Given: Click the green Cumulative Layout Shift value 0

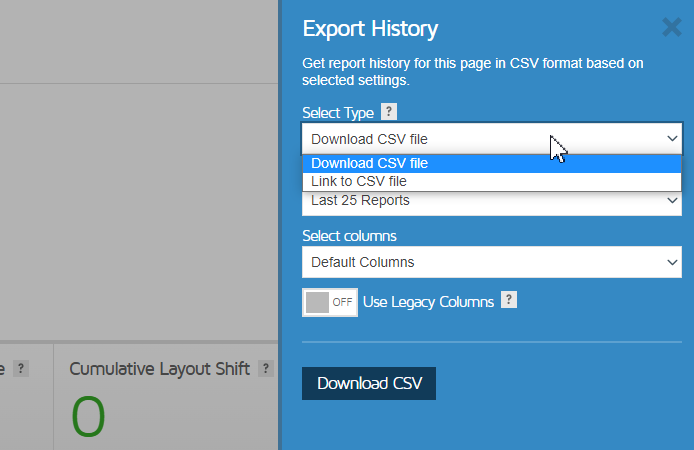Looking at the screenshot, I should [x=88, y=416].
